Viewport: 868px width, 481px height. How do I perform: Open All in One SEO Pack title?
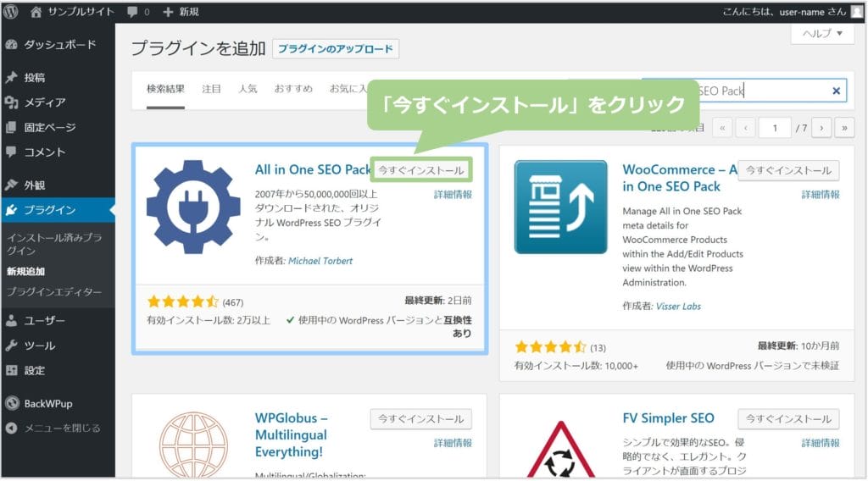(x=313, y=169)
